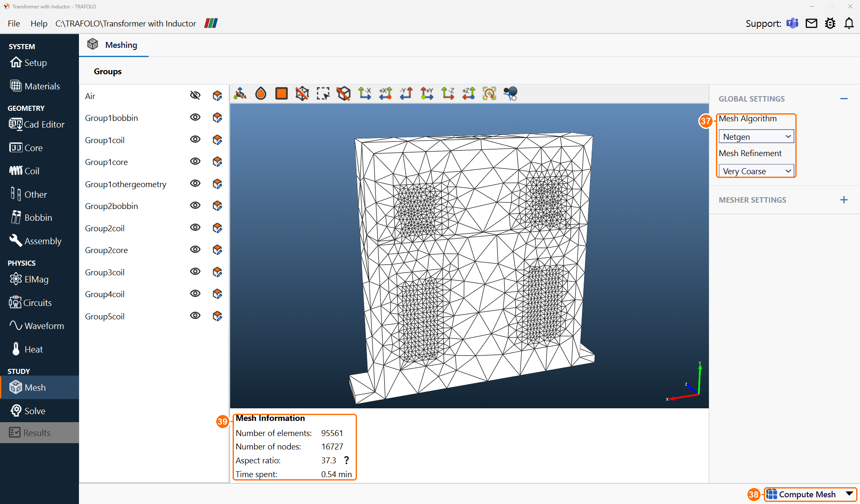This screenshot has width=860, height=504.
Task: Click the crossed-out wireframe cube icon
Action: coord(302,93)
